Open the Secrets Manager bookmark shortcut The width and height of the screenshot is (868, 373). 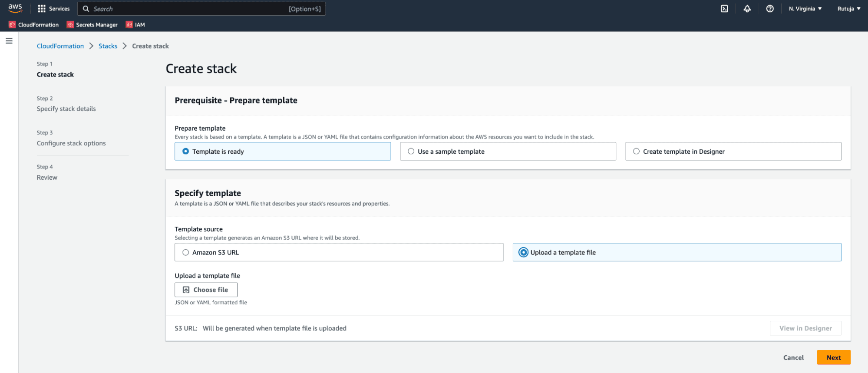pos(92,25)
